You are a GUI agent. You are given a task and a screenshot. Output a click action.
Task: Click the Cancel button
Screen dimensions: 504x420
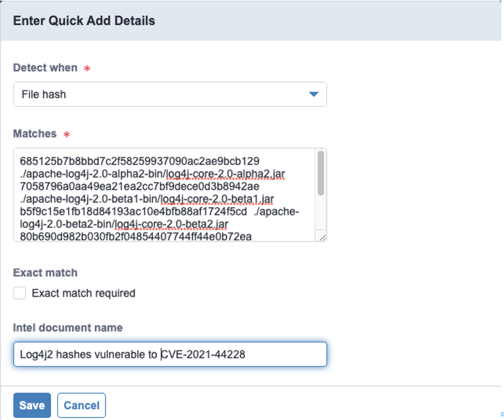[x=81, y=405]
